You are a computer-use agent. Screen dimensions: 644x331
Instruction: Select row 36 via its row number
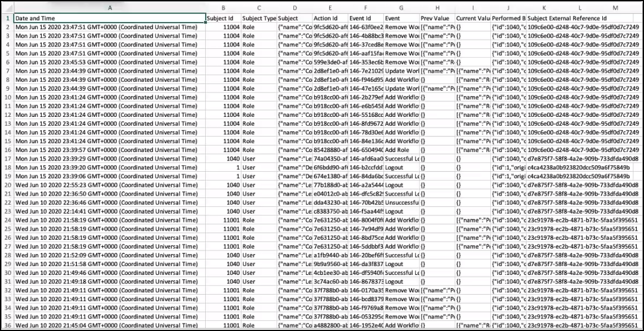click(7, 326)
